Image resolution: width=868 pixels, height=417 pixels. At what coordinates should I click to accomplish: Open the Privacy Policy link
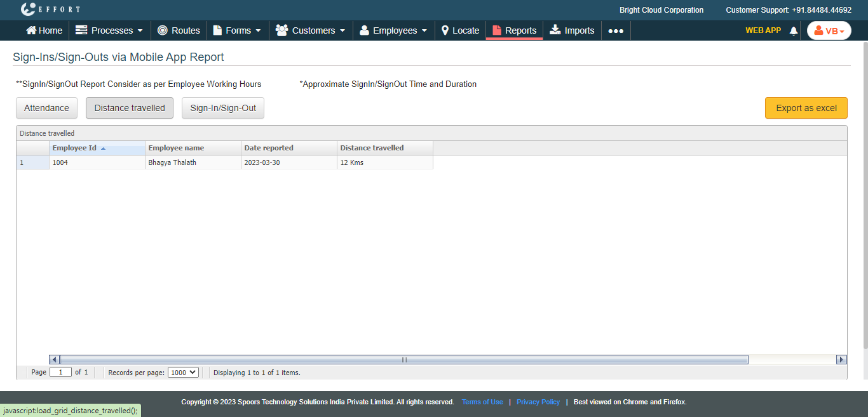pyautogui.click(x=538, y=402)
